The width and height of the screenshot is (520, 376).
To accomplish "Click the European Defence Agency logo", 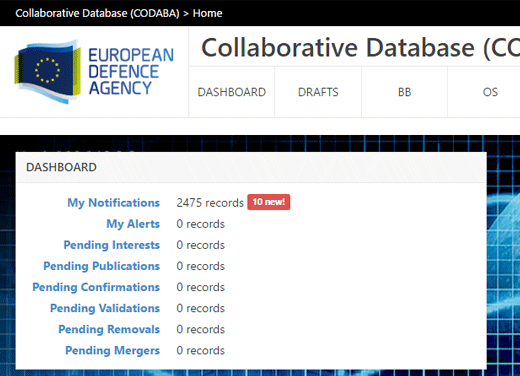I will (x=94, y=72).
